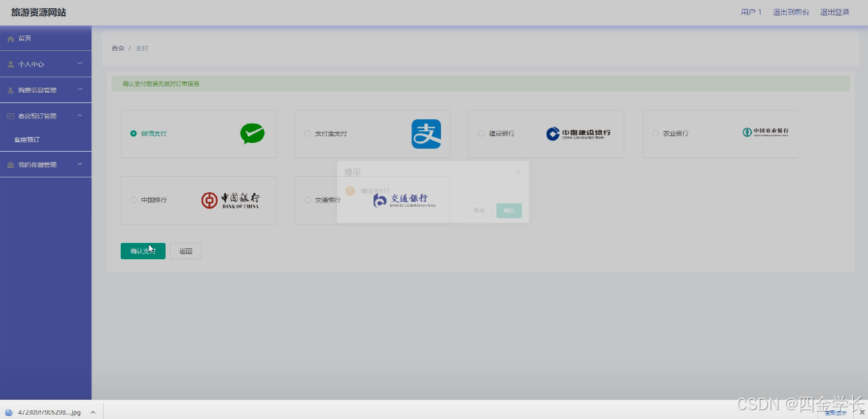868x419 pixels.
Task: Select the 农业银行 radio button
Action: [x=655, y=133]
